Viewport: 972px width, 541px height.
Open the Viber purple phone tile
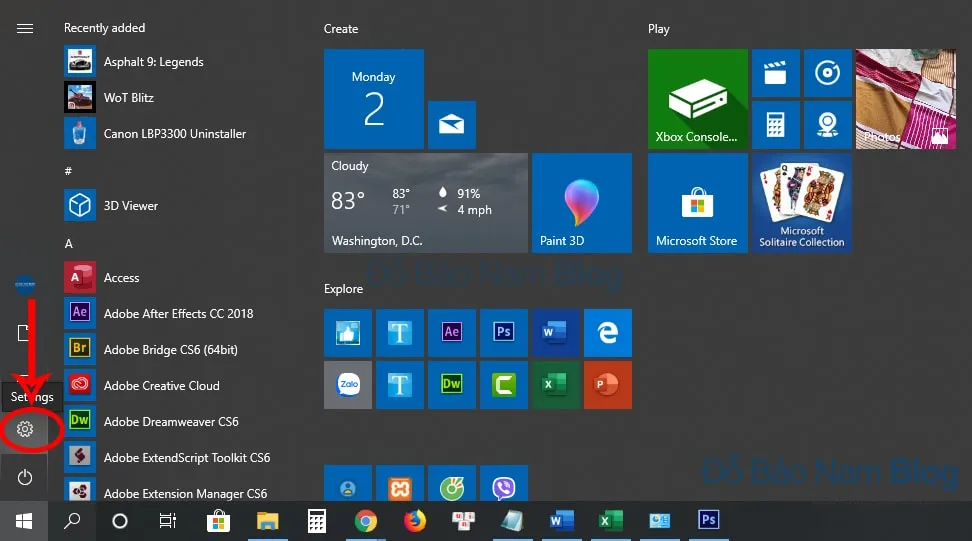click(504, 483)
